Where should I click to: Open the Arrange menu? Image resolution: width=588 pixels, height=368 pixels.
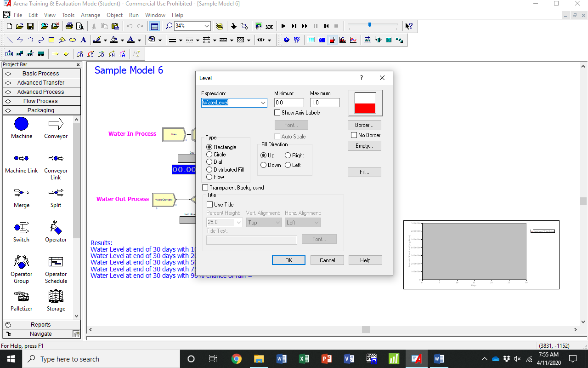point(90,15)
